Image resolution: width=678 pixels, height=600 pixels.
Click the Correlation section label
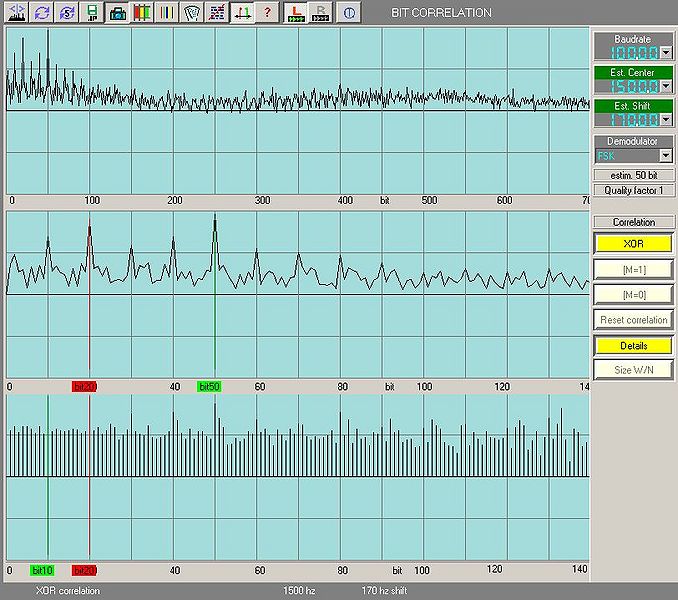633,222
